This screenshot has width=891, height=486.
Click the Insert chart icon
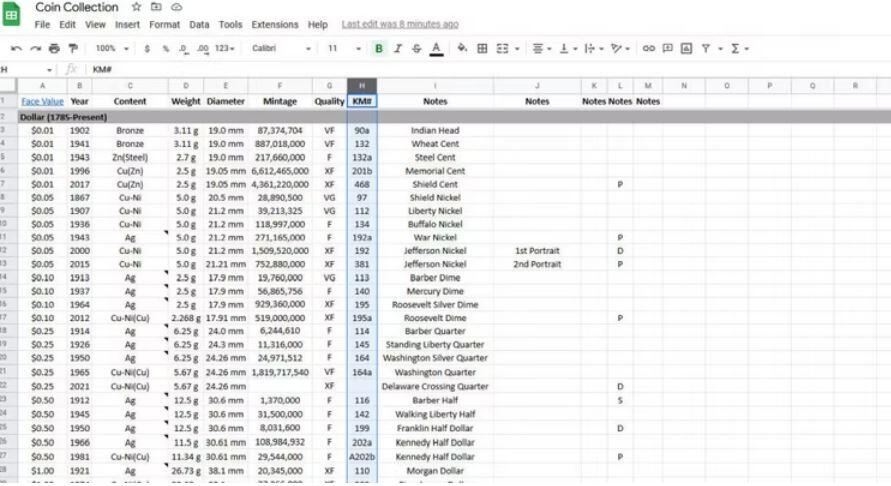pyautogui.click(x=687, y=48)
